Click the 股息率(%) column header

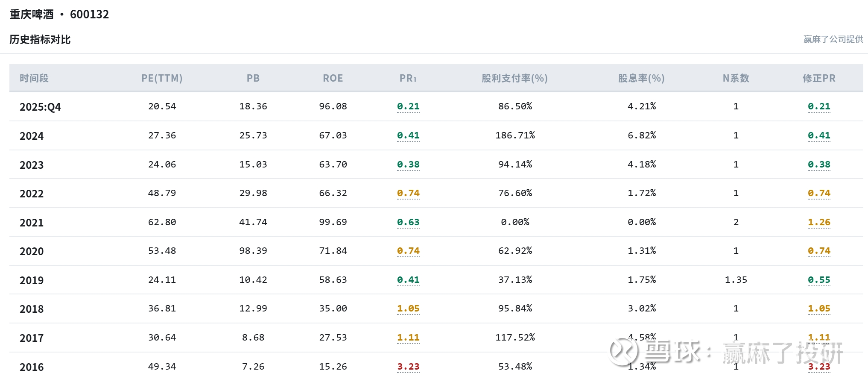pyautogui.click(x=641, y=78)
